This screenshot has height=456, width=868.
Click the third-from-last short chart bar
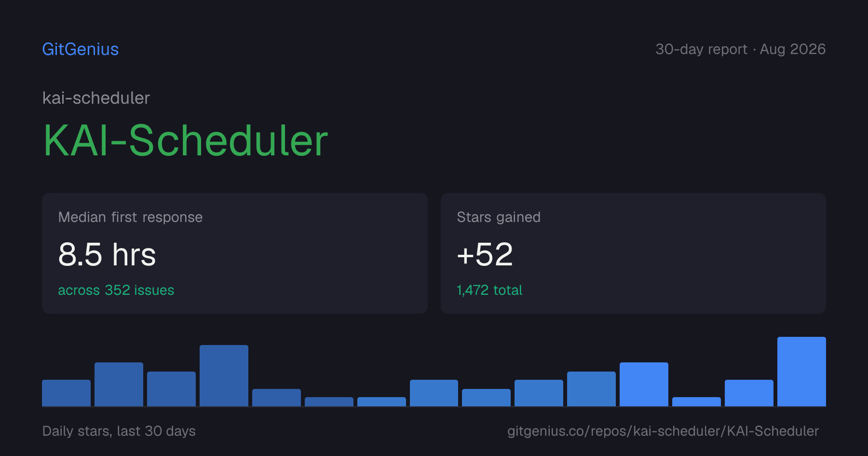pyautogui.click(x=696, y=401)
